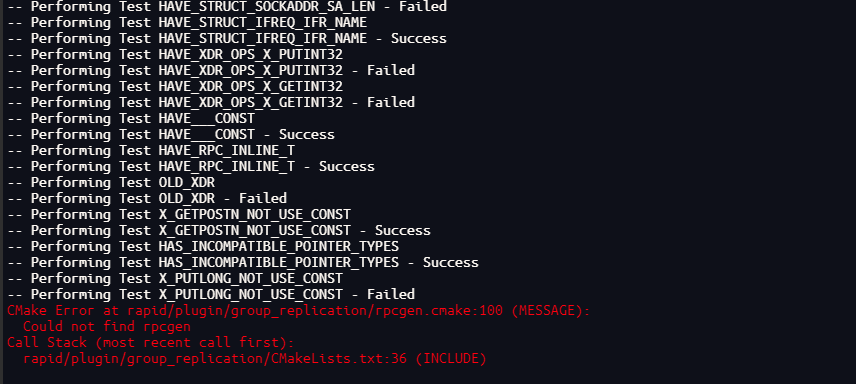
Task: Click the word '(MESSAGE)' in the error line
Action: coord(554,311)
